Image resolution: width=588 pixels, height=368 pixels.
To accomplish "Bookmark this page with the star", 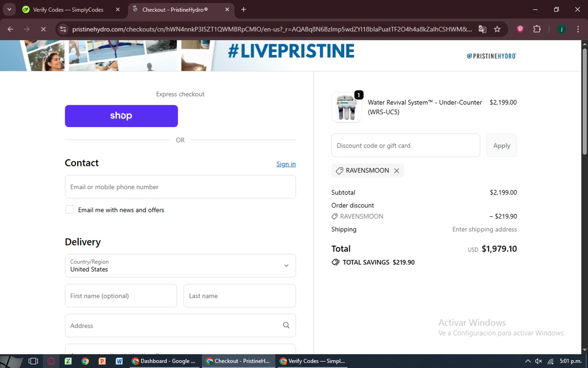I will click(497, 29).
